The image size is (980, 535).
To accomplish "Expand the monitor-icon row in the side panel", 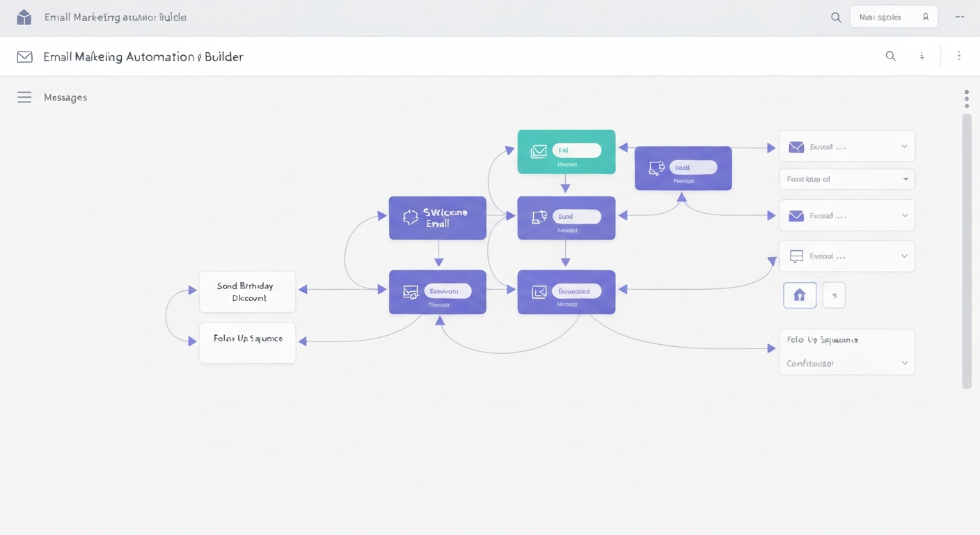I will click(904, 256).
